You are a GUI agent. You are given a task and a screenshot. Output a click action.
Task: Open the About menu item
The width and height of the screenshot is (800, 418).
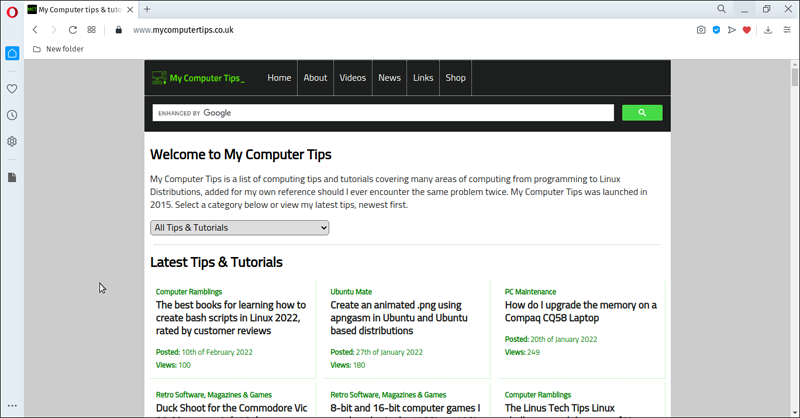tap(315, 78)
